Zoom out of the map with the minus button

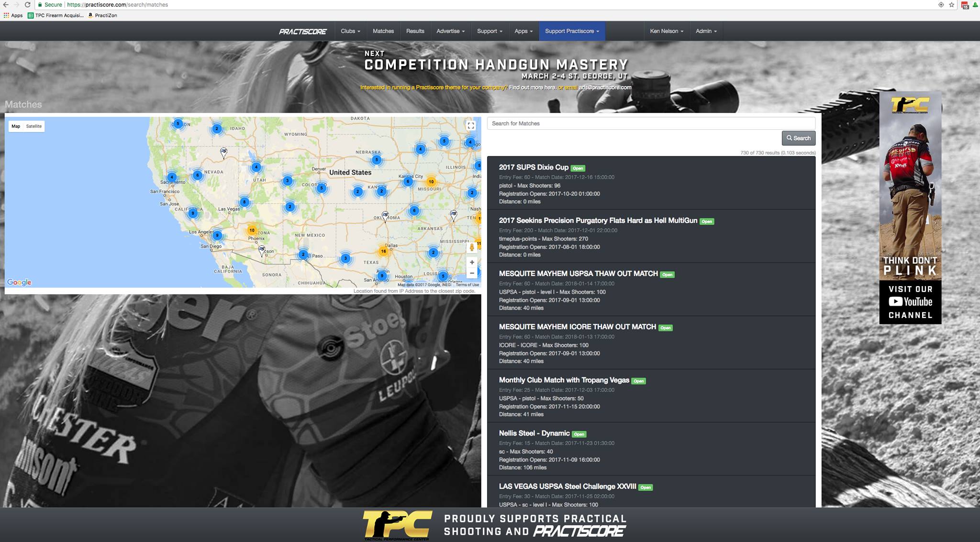(472, 273)
